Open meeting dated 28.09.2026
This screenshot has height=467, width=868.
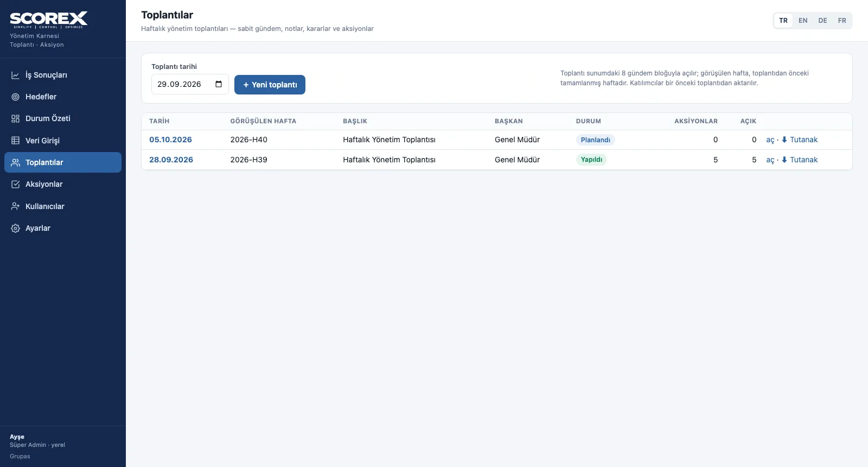[x=171, y=160]
